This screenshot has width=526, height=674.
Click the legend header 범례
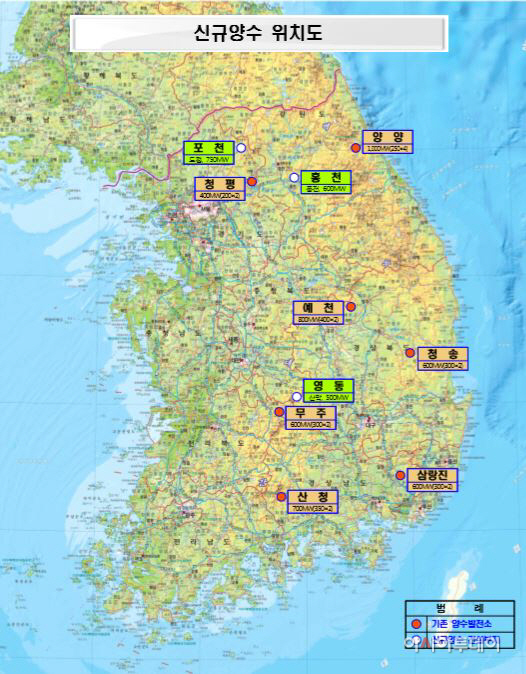[460, 608]
